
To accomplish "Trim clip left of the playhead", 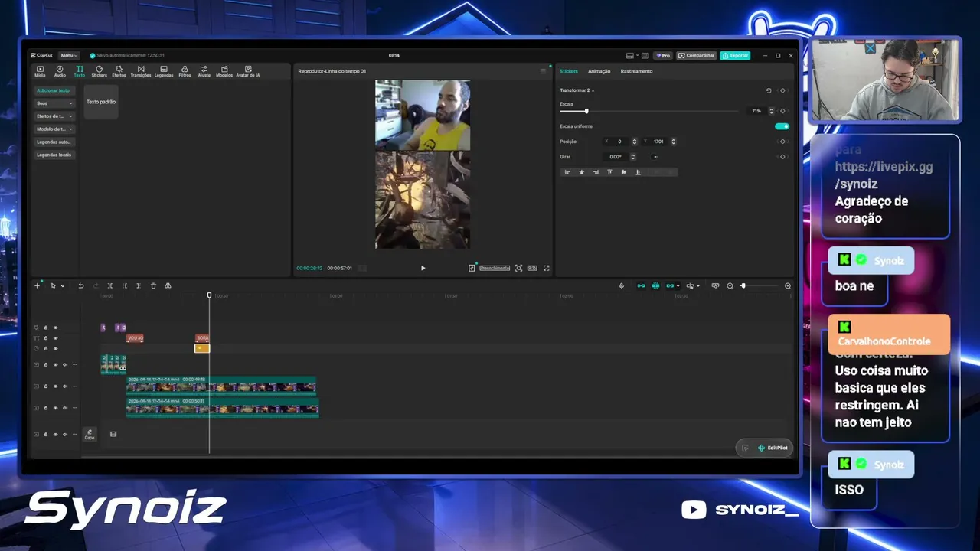I will pos(125,285).
